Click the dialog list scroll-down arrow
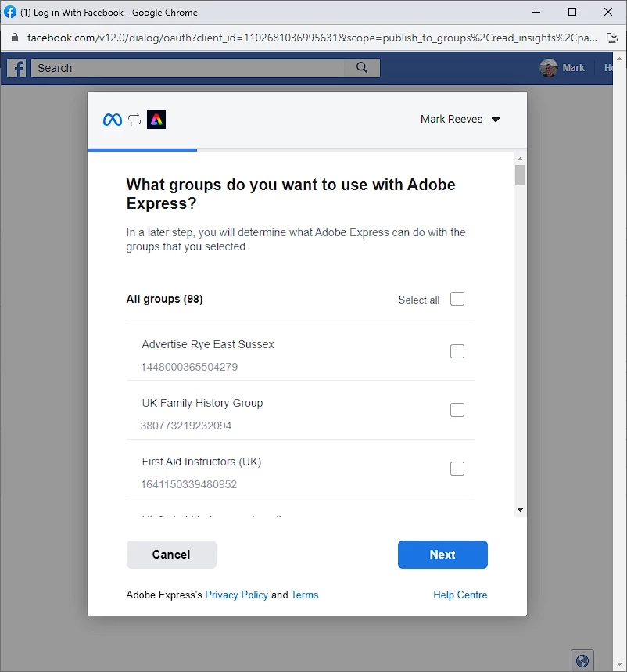The width and height of the screenshot is (627, 672). pyautogui.click(x=520, y=510)
